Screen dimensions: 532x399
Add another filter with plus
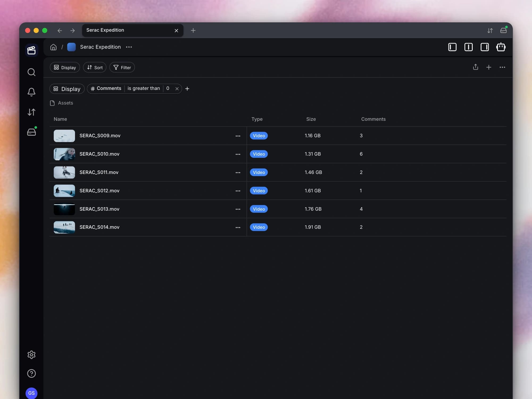(x=187, y=89)
